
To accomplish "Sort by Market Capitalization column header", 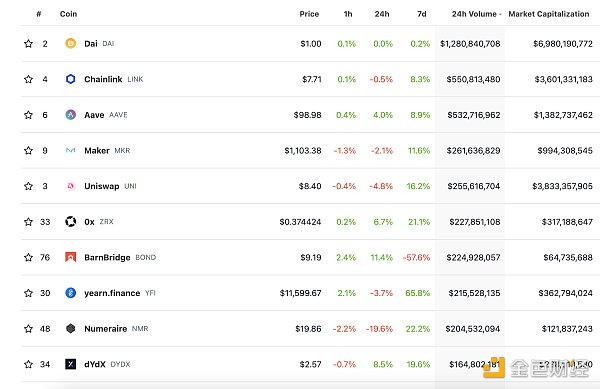I will tap(549, 14).
